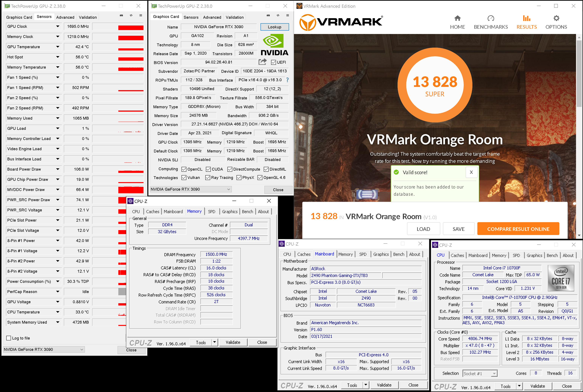Open GPU Clock sensor dropdown
The image size is (583, 392).
pos(57,26)
